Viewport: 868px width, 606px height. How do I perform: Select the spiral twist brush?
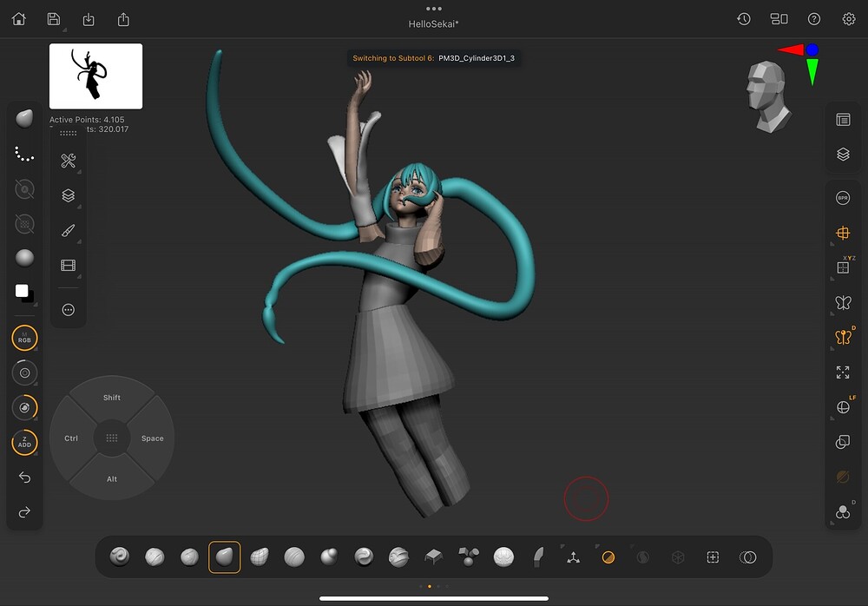[364, 557]
